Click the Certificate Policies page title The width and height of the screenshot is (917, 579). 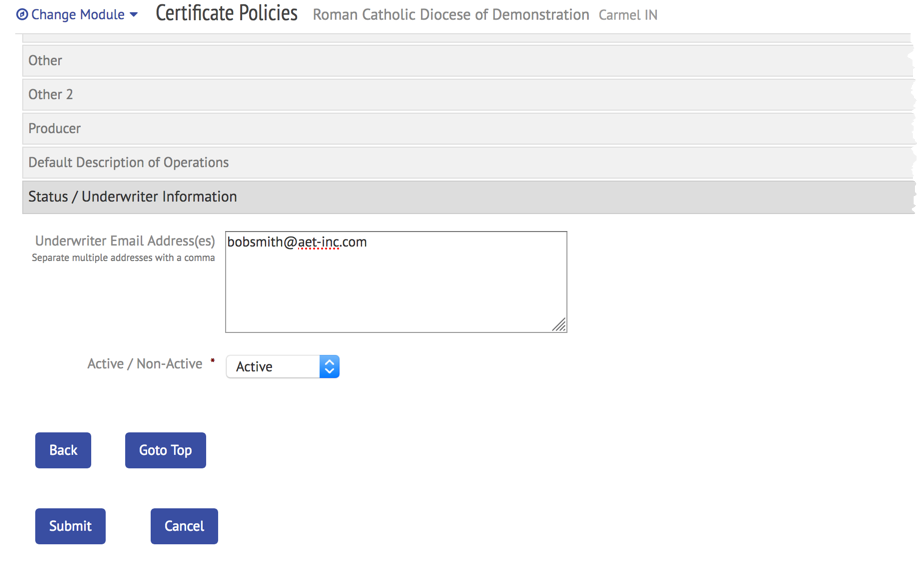(x=227, y=14)
